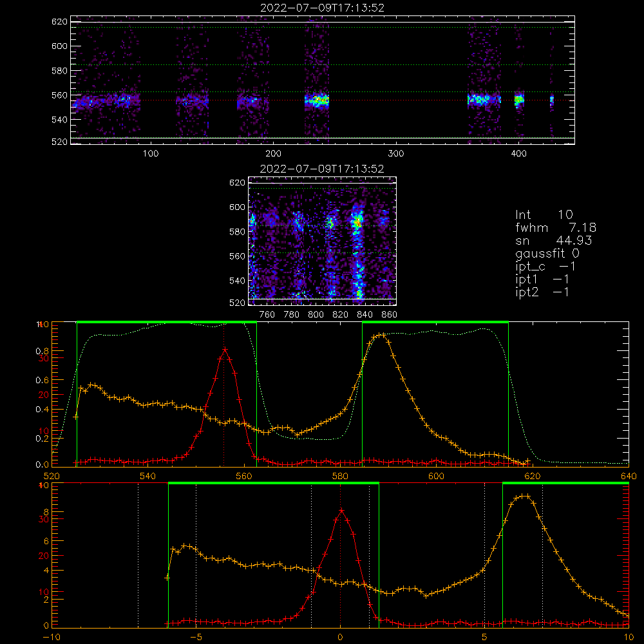The width and height of the screenshot is (644, 644).
Task: Click the 'gaussfit 0' line
Action: (x=547, y=253)
